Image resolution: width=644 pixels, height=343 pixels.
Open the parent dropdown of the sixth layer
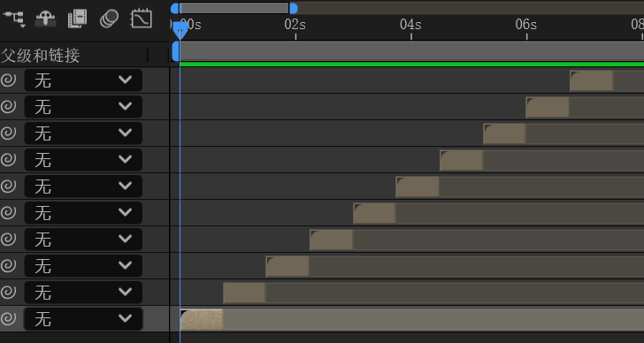click(83, 212)
